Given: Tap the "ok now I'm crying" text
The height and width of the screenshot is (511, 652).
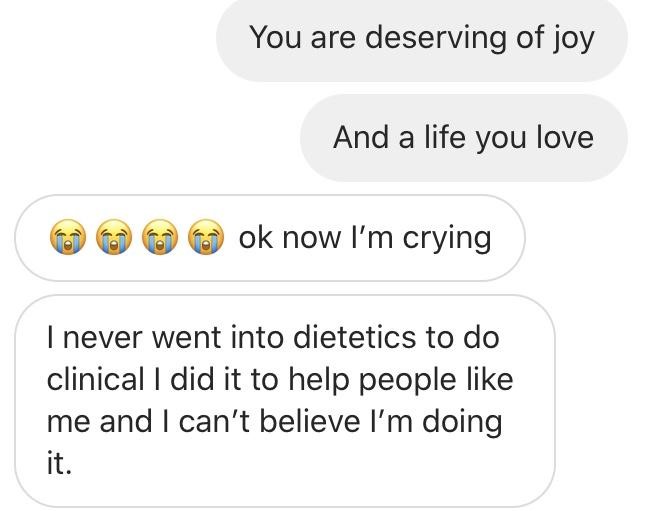Looking at the screenshot, I should click(x=364, y=238).
